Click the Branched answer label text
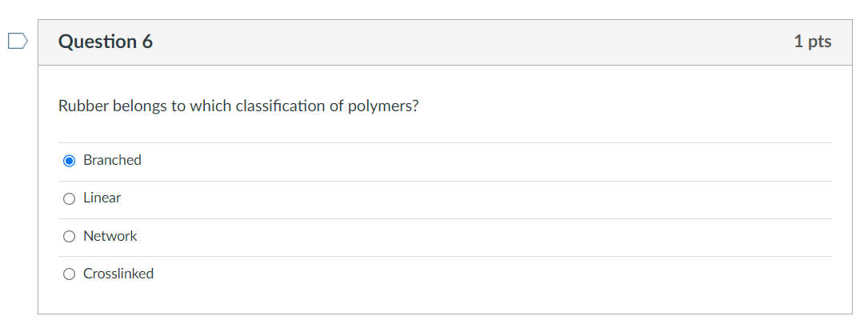Image resolution: width=868 pixels, height=332 pixels. [x=112, y=160]
